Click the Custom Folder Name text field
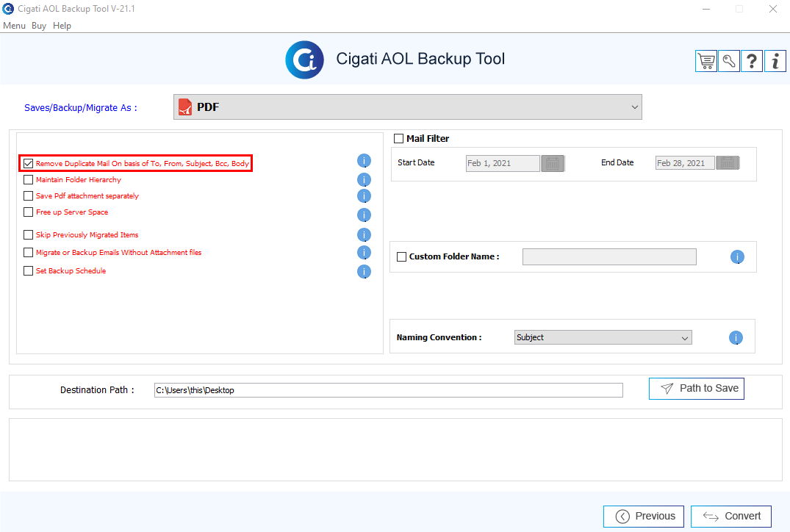Viewport: 790px width, 532px height. click(x=610, y=257)
